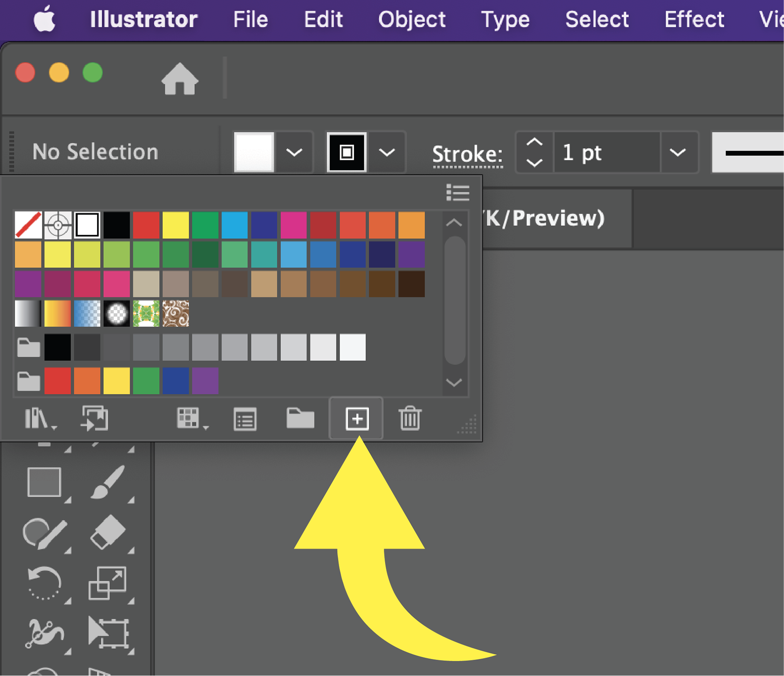The width and height of the screenshot is (784, 676).
Task: Open the Select menu
Action: click(x=597, y=19)
